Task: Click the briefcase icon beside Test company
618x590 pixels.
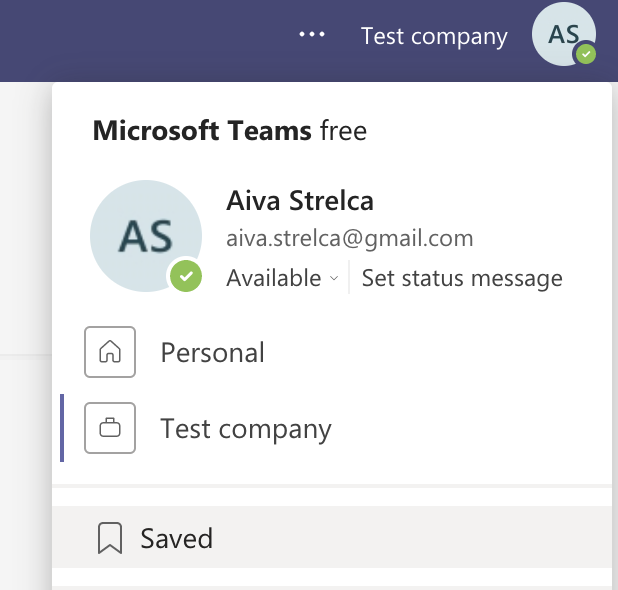Action: pyautogui.click(x=110, y=429)
